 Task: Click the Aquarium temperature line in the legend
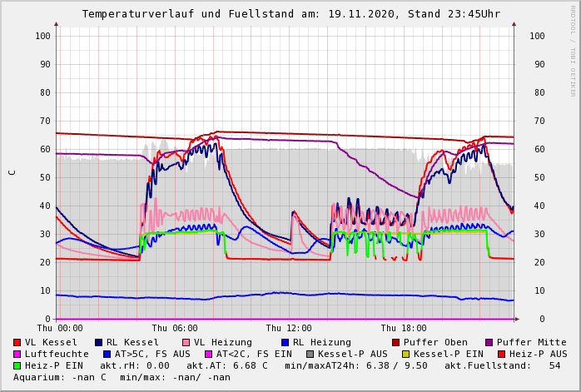click(122, 377)
